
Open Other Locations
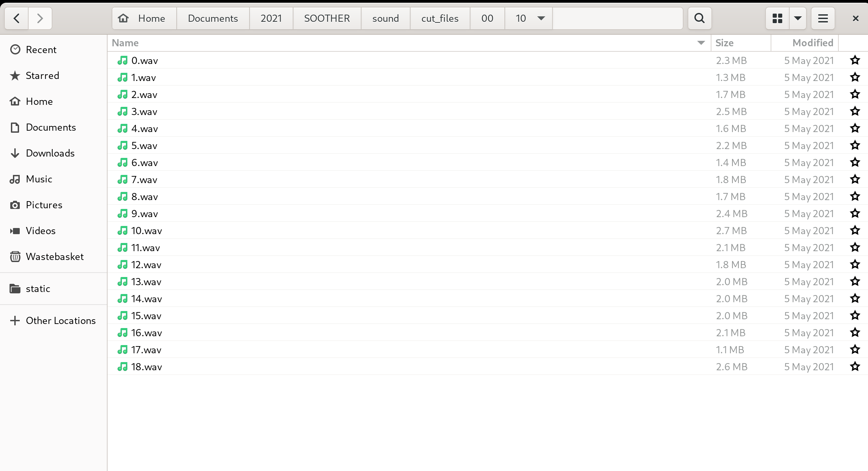point(61,320)
